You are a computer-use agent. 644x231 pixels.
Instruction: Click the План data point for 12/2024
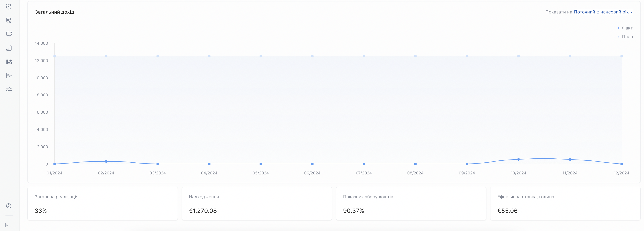point(621,56)
